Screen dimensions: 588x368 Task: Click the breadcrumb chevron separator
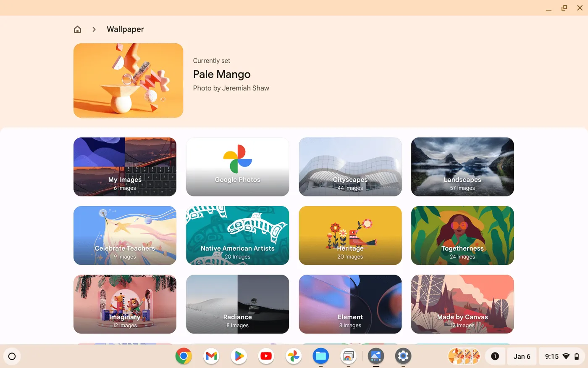click(94, 29)
